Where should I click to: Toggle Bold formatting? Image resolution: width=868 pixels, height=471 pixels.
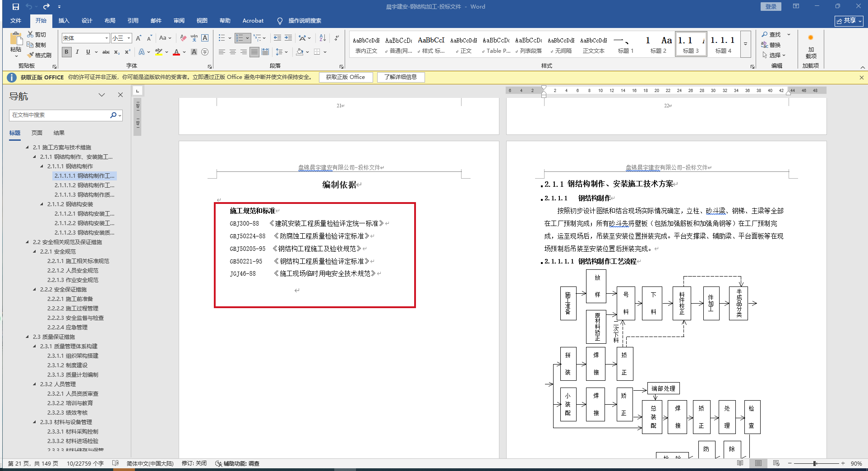(x=66, y=52)
